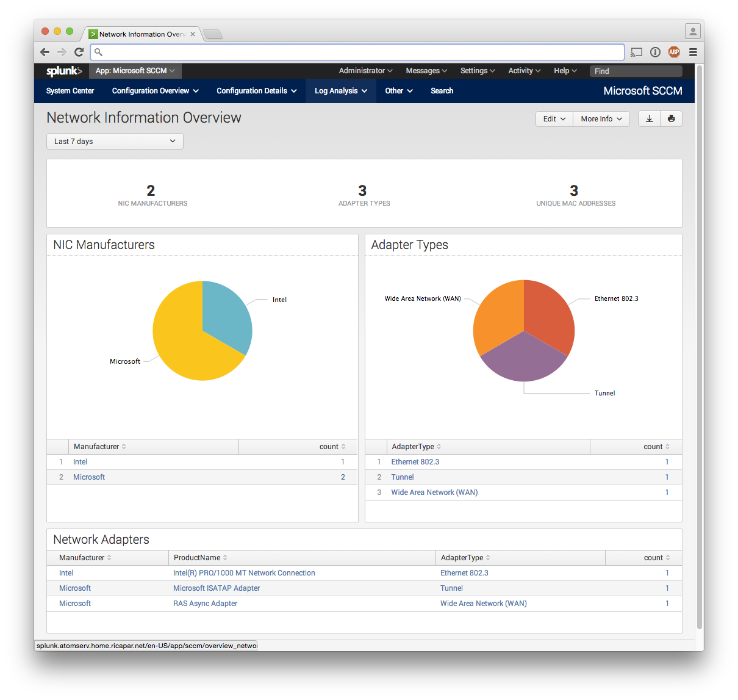This screenshot has height=700, width=738.
Task: Expand the More Info dropdown
Action: (x=601, y=118)
